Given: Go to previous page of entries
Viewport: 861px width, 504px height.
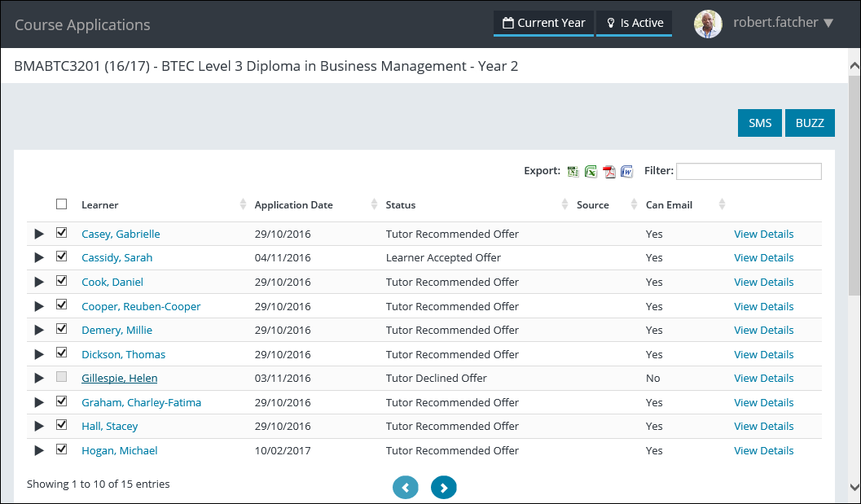Looking at the screenshot, I should click(x=405, y=487).
